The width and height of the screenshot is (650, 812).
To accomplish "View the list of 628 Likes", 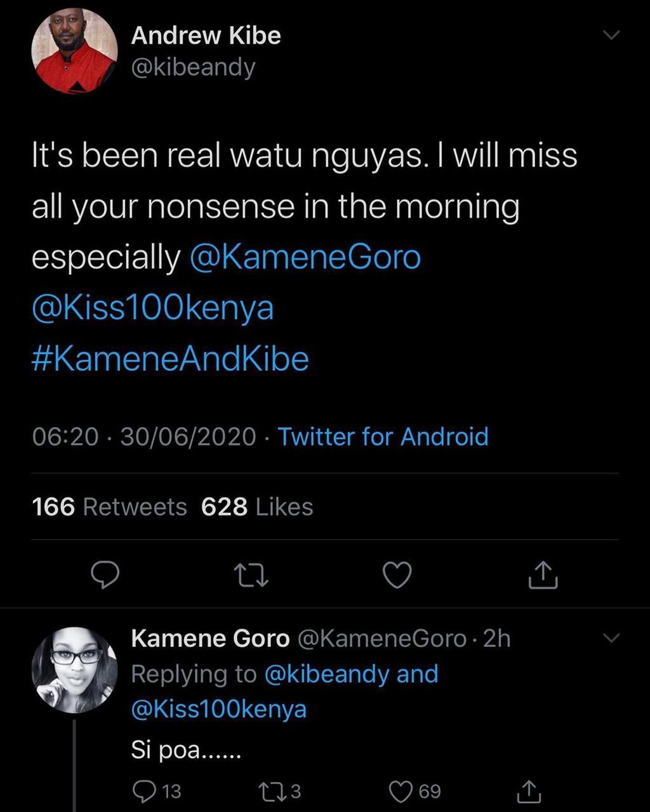I will tap(257, 507).
